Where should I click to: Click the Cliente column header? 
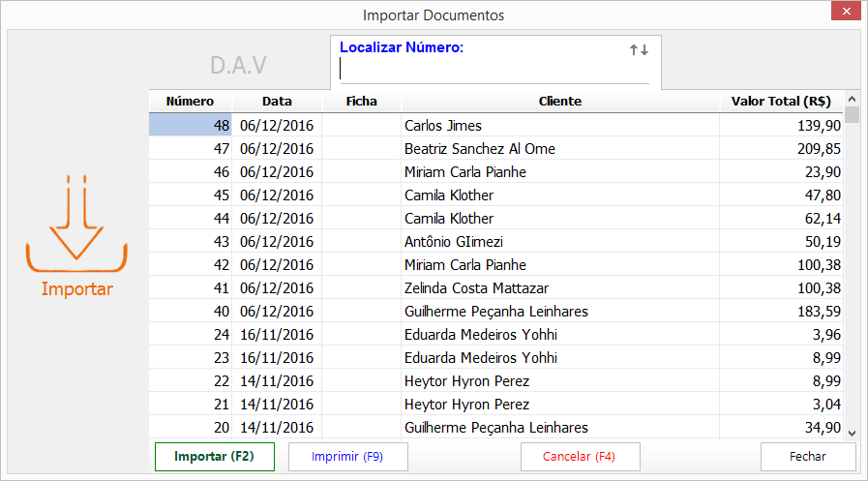coord(560,102)
